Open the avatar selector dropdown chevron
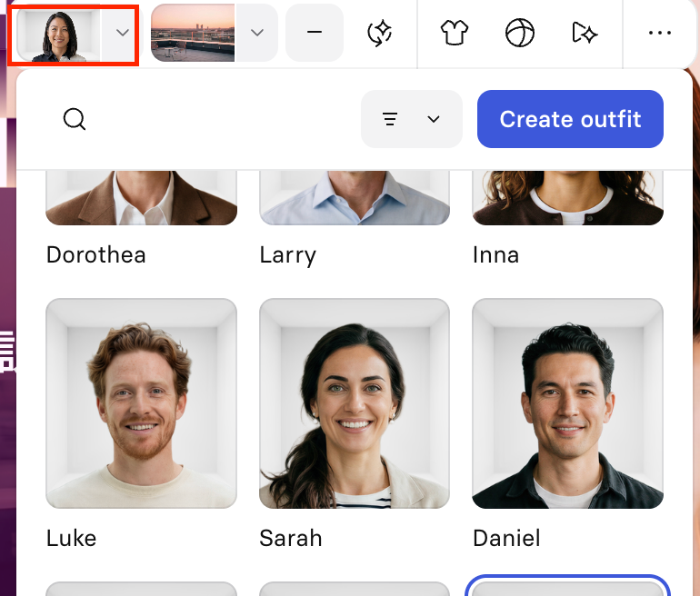Image resolution: width=700 pixels, height=596 pixels. tap(123, 33)
